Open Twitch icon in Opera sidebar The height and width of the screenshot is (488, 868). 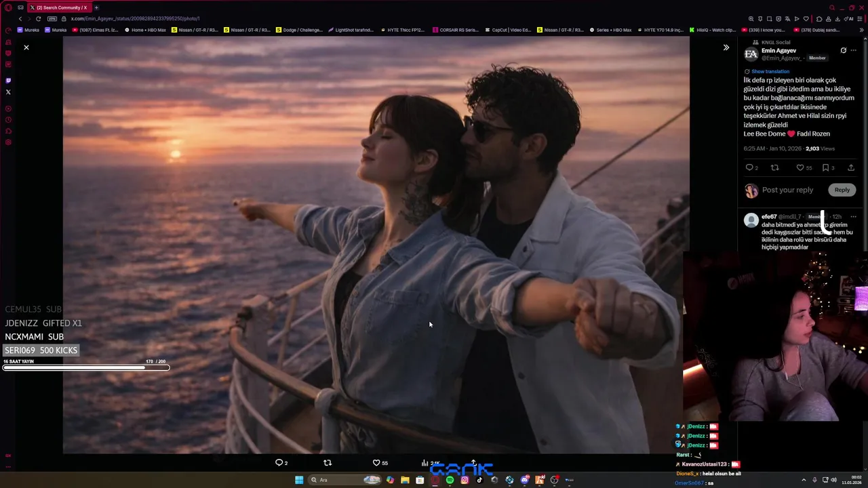[x=8, y=80]
